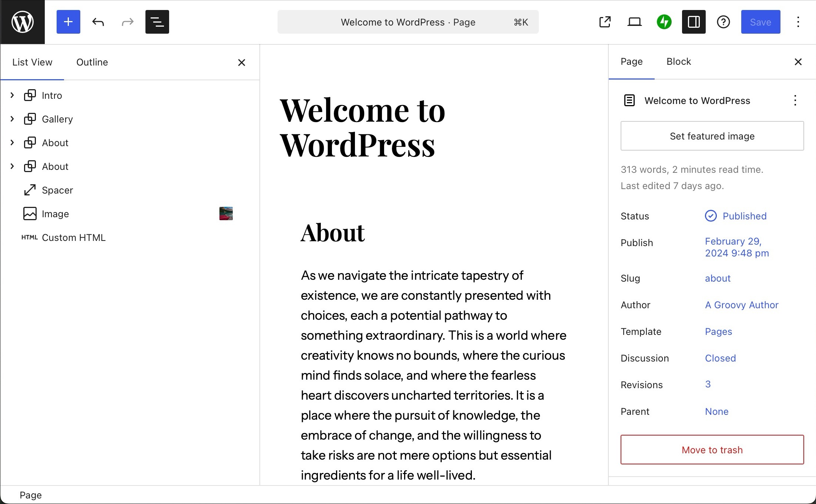
Task: Click the Jetpack icon
Action: (x=664, y=22)
